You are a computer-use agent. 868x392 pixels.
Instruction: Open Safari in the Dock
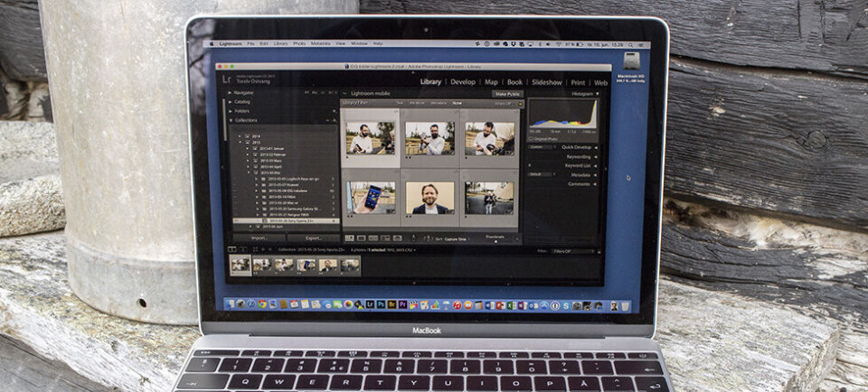click(x=250, y=305)
